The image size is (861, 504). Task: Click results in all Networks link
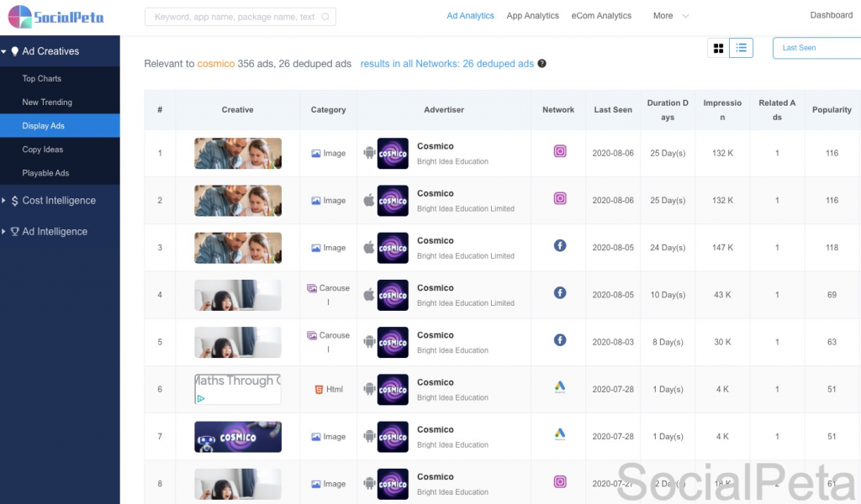(x=447, y=64)
